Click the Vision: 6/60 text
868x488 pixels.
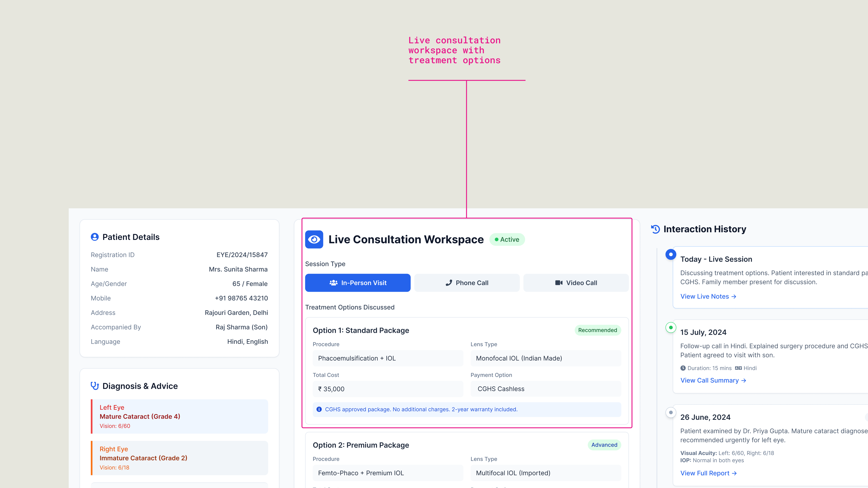[115, 426]
